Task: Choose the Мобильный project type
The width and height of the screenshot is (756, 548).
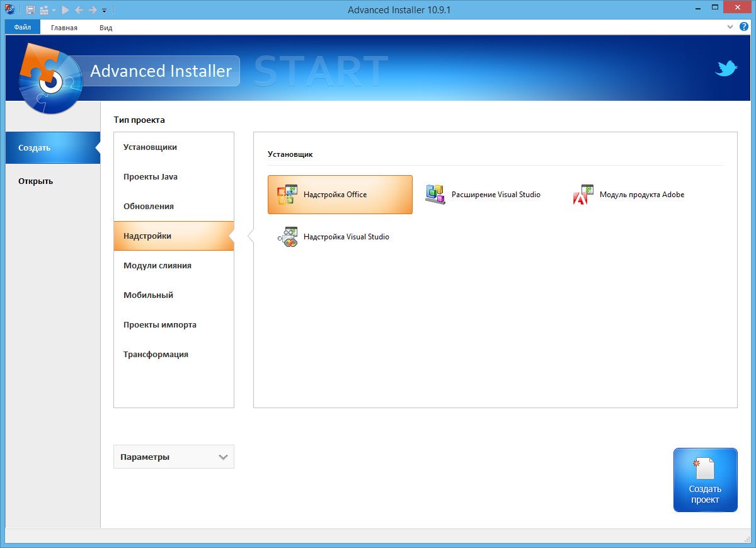Action: pyautogui.click(x=174, y=295)
